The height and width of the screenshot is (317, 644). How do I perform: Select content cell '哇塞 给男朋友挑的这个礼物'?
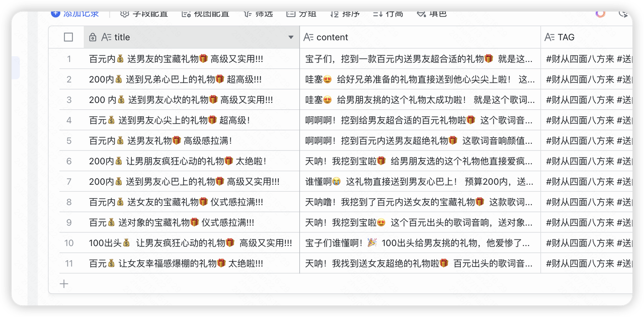click(420, 100)
